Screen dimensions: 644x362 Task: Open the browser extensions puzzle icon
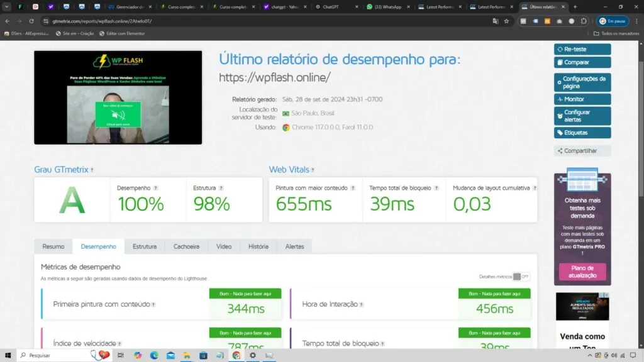coord(584,21)
